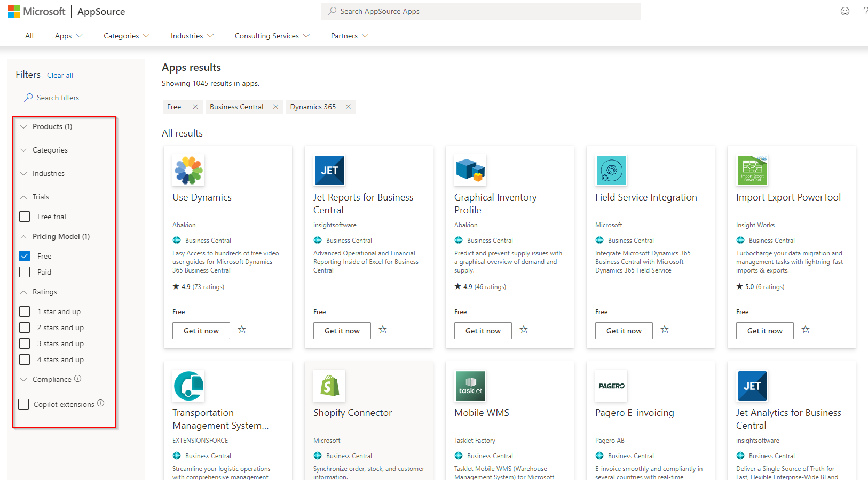This screenshot has height=480, width=868.
Task: Click the Shopify Connector logo
Action: click(x=329, y=386)
